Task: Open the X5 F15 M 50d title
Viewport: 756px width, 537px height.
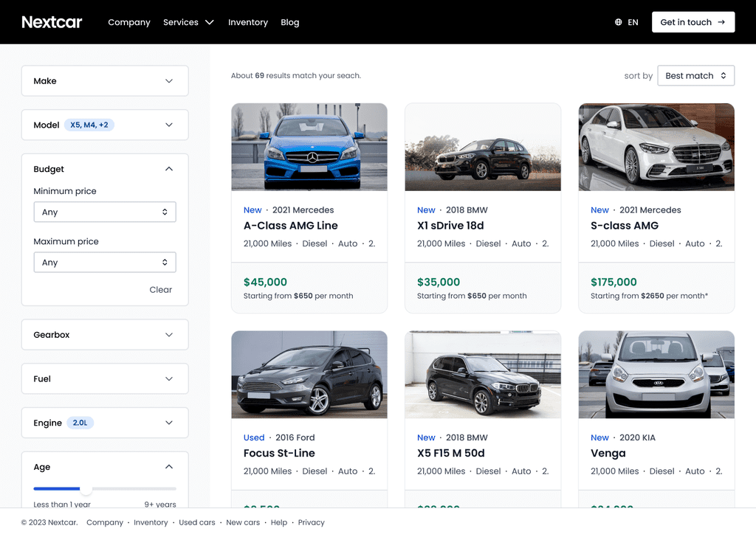Action: click(451, 453)
